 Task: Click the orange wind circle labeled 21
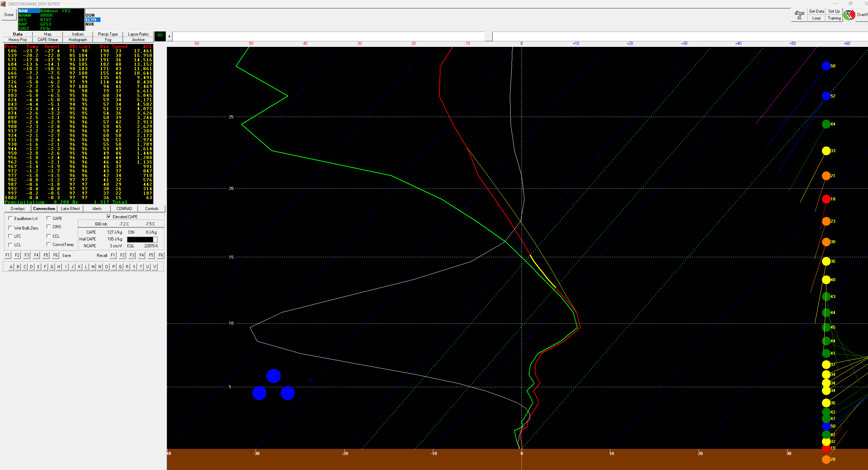point(826,176)
